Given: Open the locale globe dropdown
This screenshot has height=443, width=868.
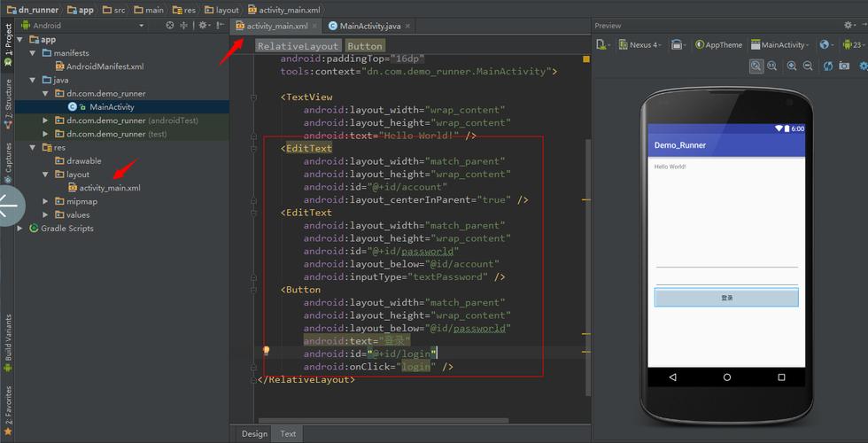Looking at the screenshot, I should [826, 45].
